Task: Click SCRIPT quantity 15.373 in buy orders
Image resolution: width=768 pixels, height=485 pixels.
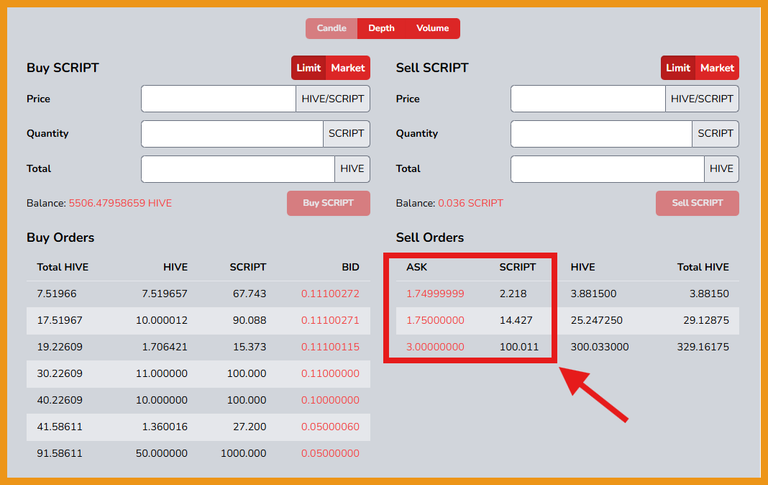Action: coord(249,347)
